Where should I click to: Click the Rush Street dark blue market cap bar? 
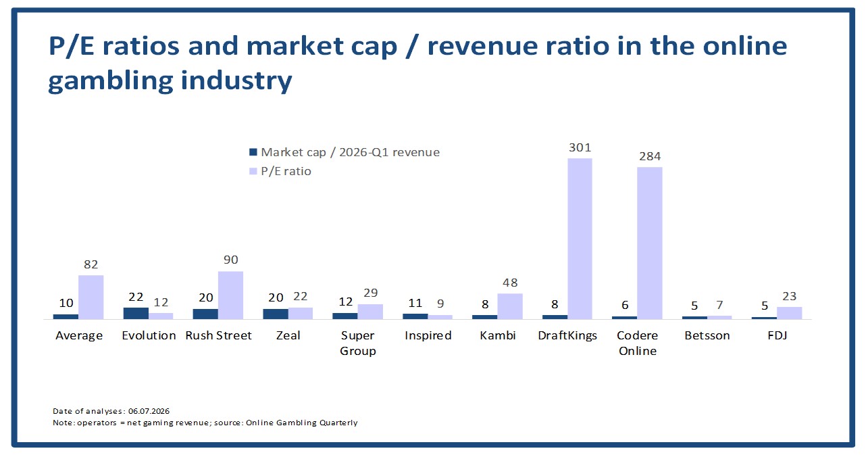[x=205, y=314]
